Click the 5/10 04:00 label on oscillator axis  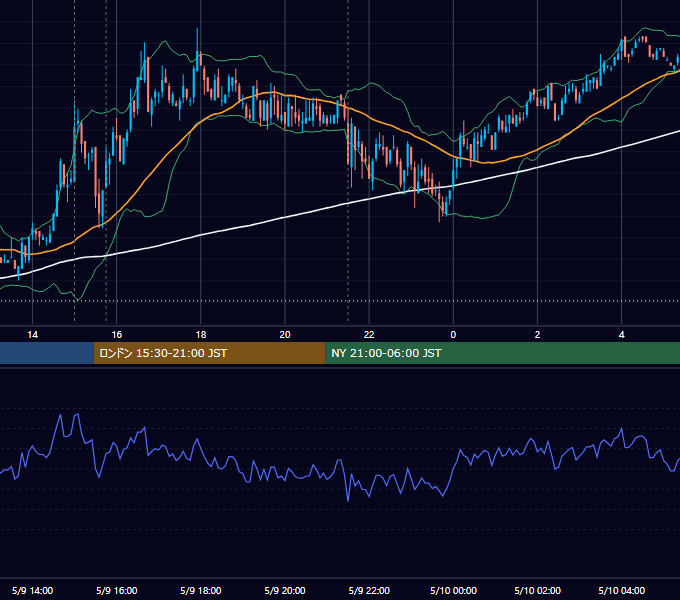[x=621, y=590]
